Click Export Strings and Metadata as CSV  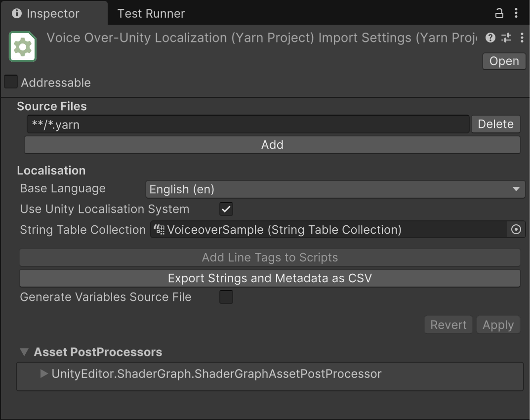point(270,278)
